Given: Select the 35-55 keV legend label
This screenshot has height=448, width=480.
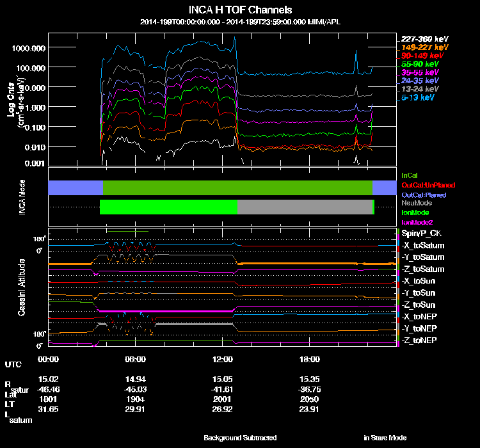Looking at the screenshot, I should pos(420,72).
